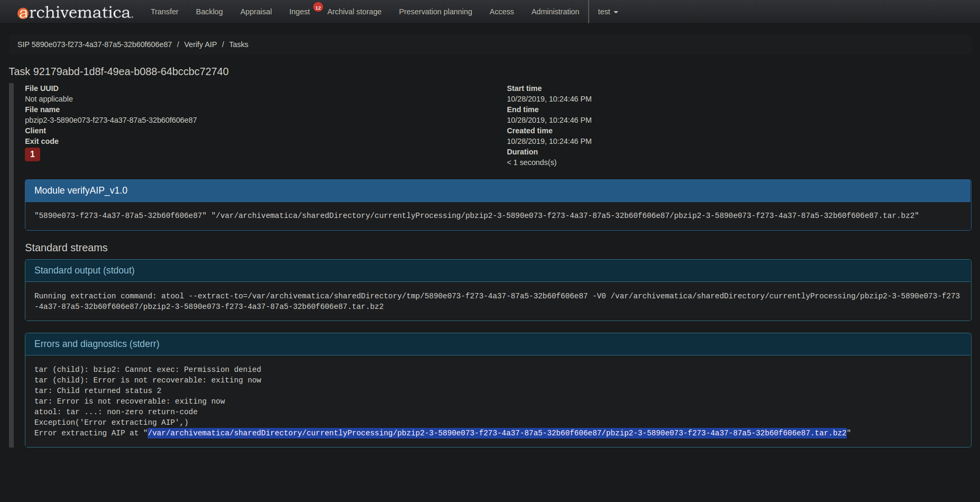Viewport: 980px width, 502px height.
Task: Open the test user dropdown
Action: [607, 12]
